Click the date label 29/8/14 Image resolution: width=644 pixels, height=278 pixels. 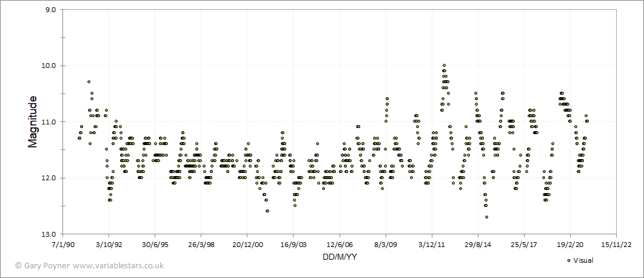pyautogui.click(x=478, y=244)
